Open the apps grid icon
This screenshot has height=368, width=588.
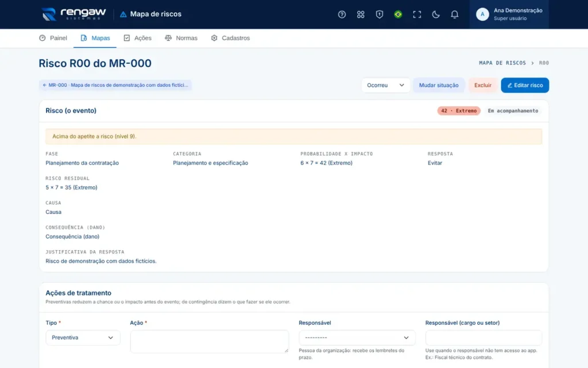click(x=361, y=14)
